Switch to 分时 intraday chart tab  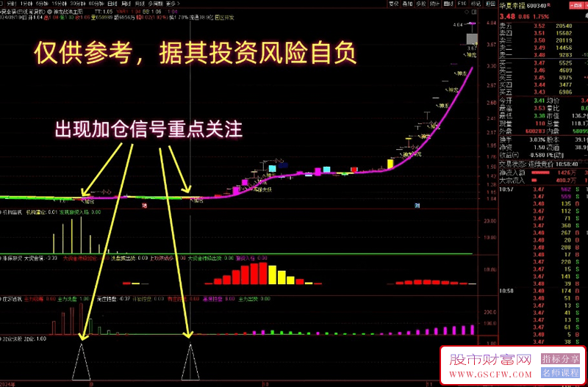12,4
